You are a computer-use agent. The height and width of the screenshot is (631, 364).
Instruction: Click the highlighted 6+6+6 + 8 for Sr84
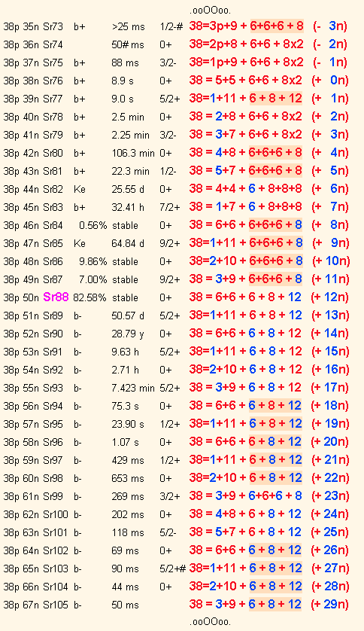point(275,224)
